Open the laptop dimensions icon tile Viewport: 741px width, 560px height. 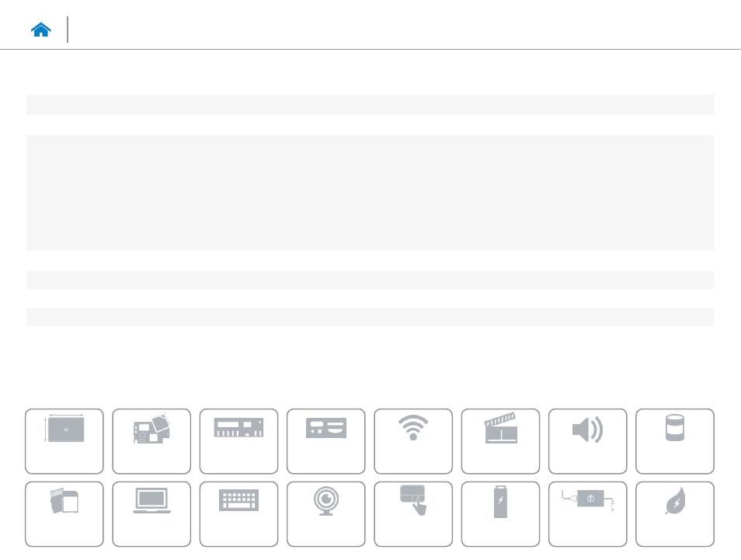coord(64,441)
